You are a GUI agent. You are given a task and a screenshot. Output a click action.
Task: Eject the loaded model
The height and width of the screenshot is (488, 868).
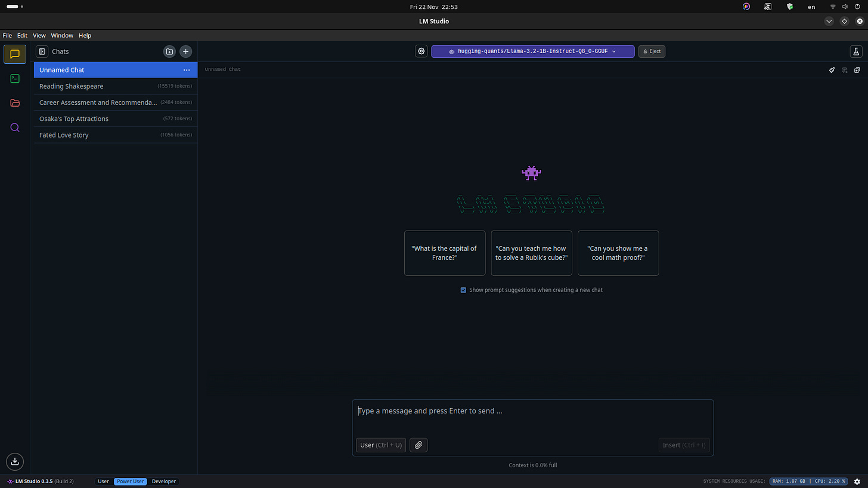[652, 51]
